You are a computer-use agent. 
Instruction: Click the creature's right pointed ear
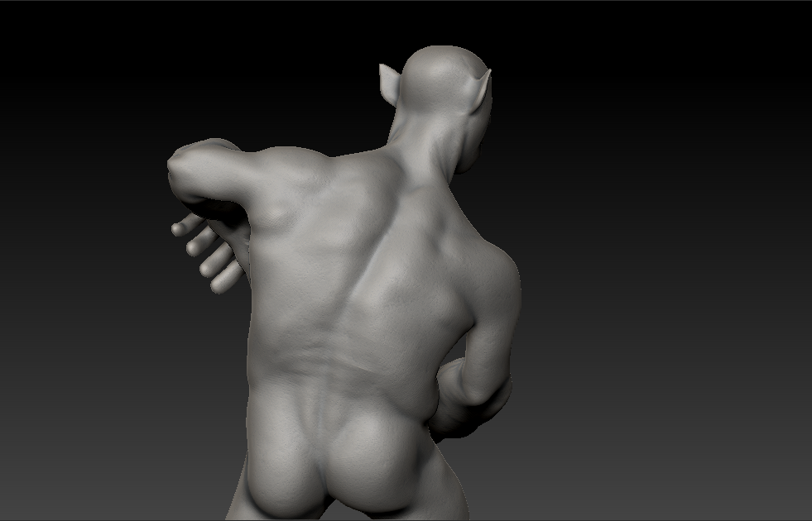482,85
